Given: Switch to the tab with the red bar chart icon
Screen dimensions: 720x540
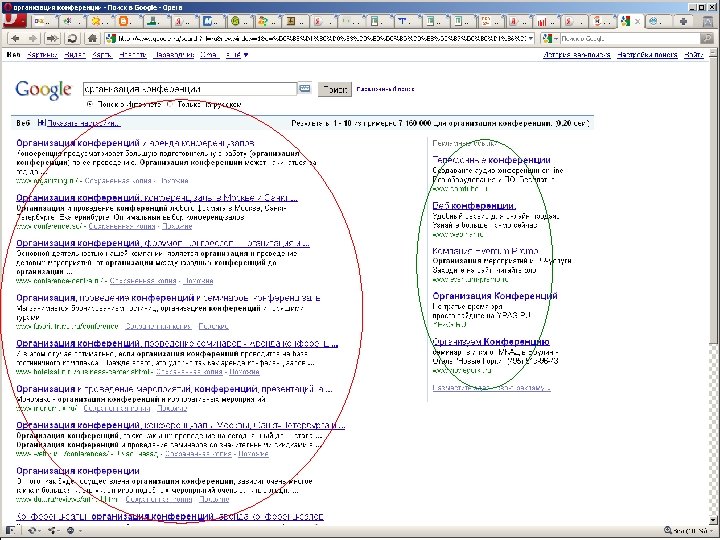Looking at the screenshot, I should [546, 21].
